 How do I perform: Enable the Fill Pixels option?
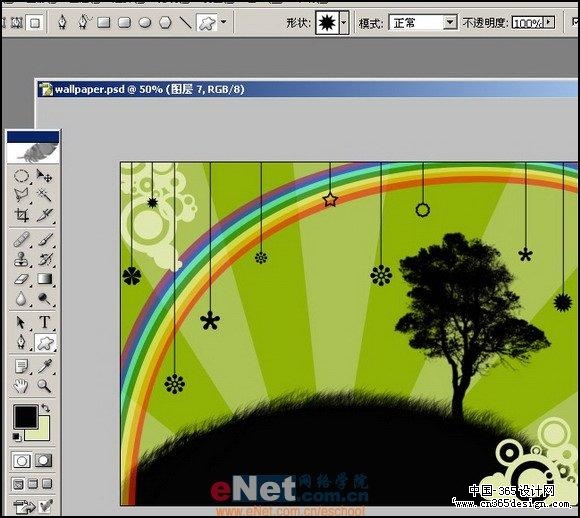35,23
